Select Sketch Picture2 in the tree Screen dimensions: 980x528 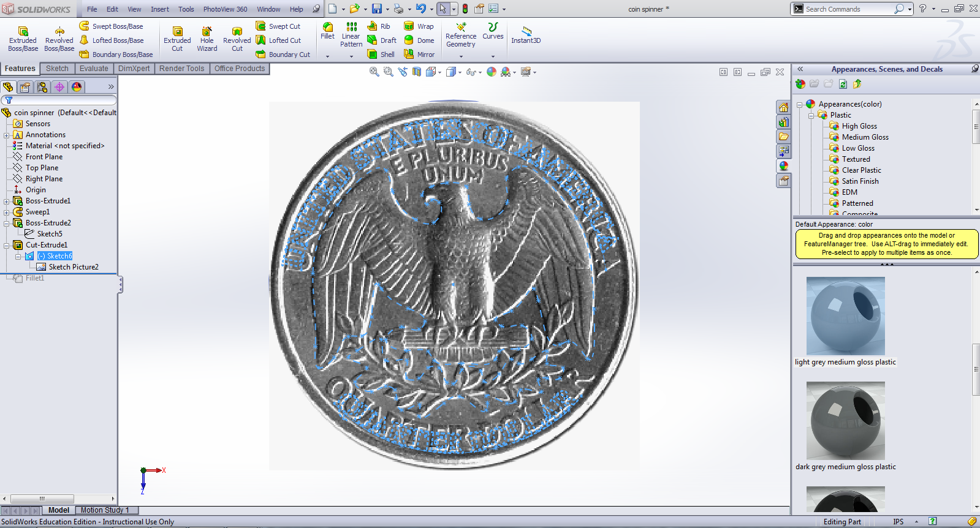[74, 267]
